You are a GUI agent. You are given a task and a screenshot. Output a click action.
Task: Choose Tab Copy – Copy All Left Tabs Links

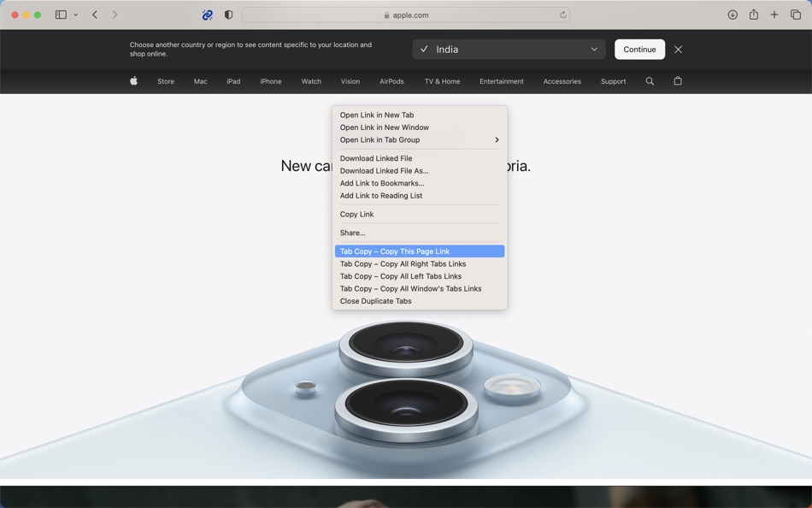click(x=420, y=276)
